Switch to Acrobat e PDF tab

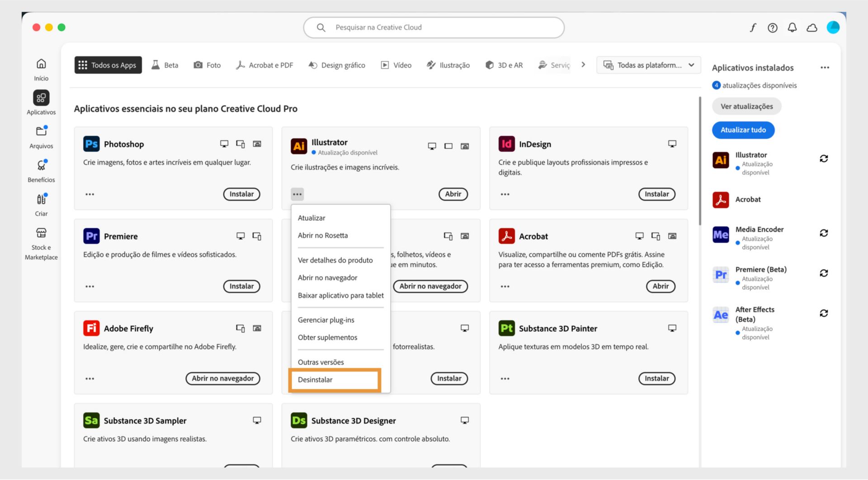click(x=264, y=65)
